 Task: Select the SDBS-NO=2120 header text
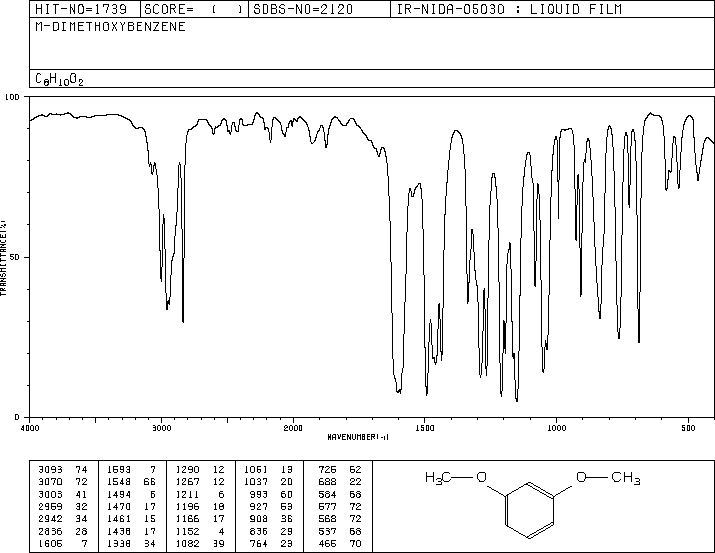click(303, 9)
